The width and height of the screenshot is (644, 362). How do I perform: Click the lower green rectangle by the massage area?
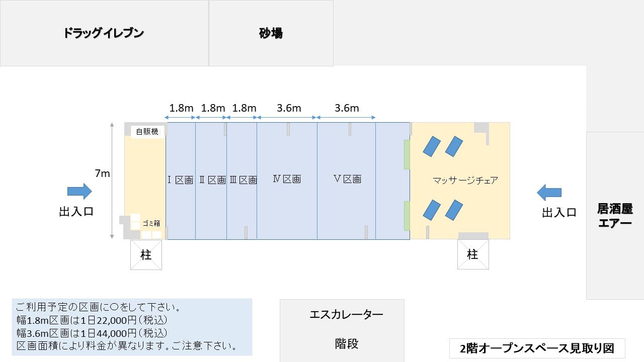407,216
